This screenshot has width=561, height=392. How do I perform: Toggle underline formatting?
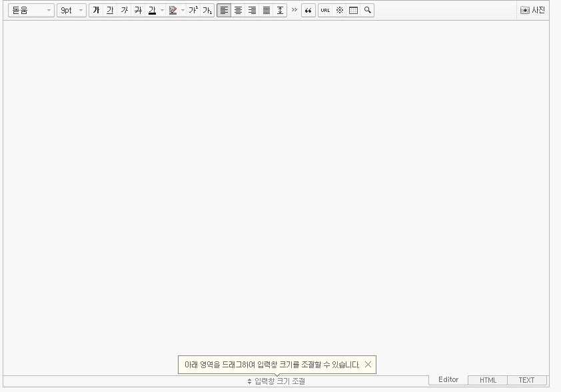coord(111,10)
